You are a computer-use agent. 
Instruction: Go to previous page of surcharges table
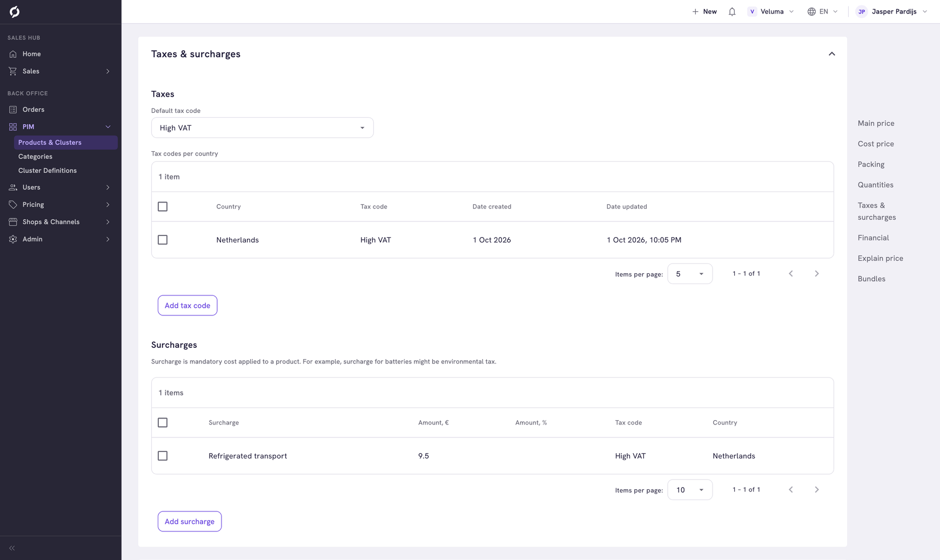coord(791,490)
